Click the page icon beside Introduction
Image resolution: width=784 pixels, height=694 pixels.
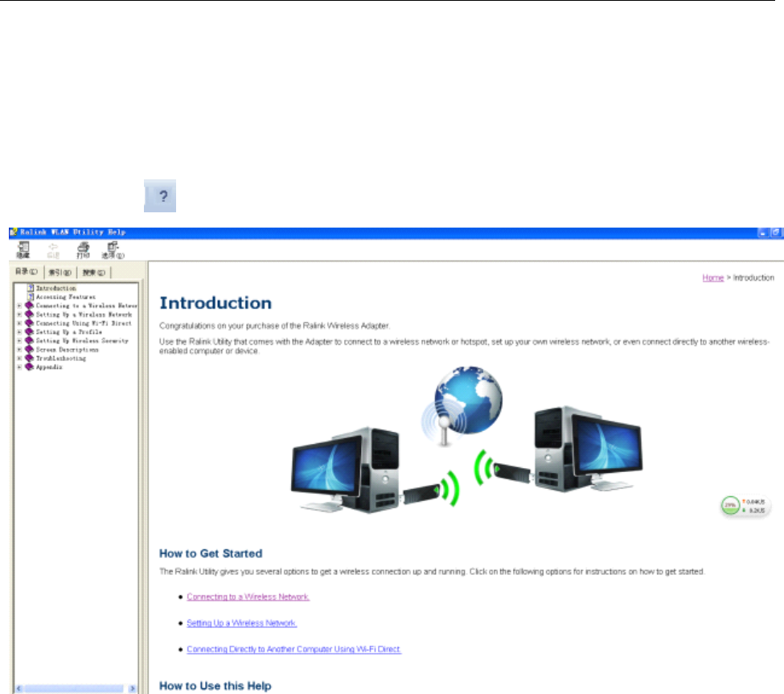coord(31,288)
